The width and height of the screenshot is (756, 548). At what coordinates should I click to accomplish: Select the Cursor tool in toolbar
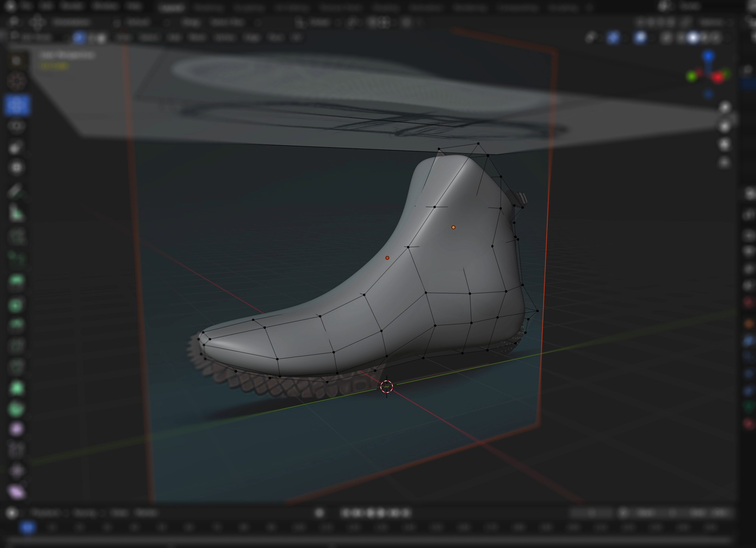click(x=16, y=81)
